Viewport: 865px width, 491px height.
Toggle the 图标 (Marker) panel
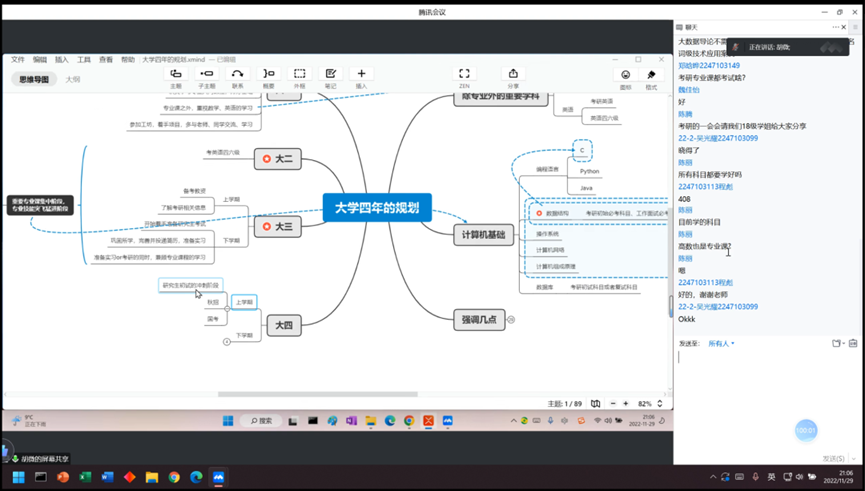coord(626,76)
